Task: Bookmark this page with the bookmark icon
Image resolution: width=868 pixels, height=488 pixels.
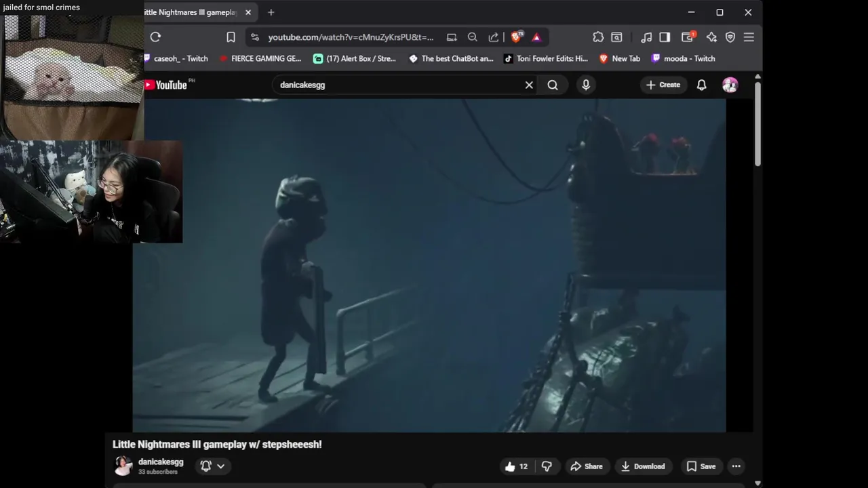Action: (231, 37)
